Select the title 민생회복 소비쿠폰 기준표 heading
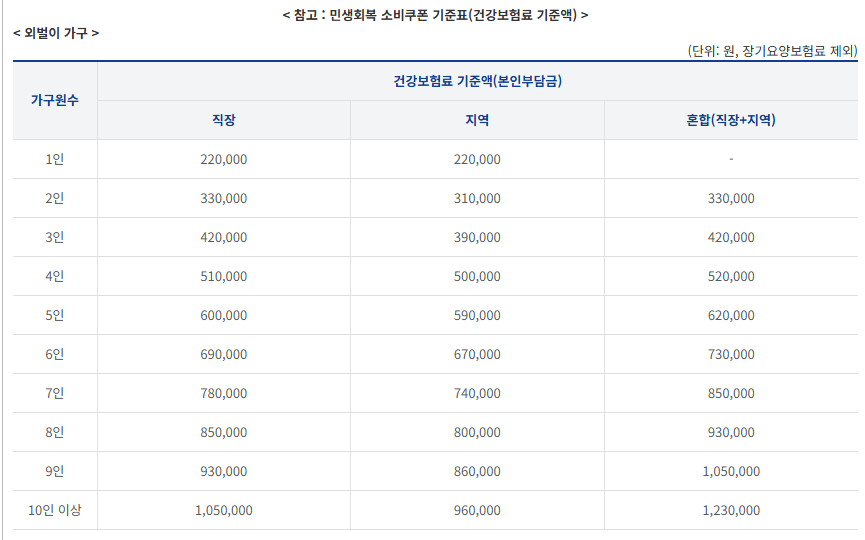 click(435, 15)
